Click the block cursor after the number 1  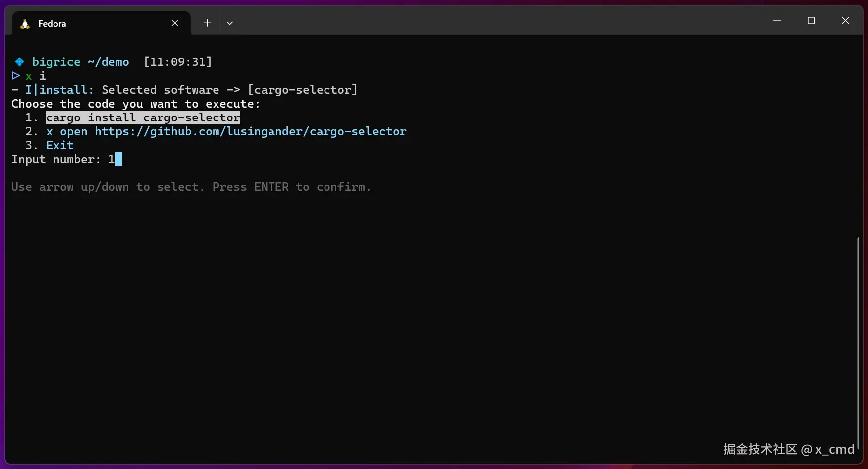click(118, 159)
